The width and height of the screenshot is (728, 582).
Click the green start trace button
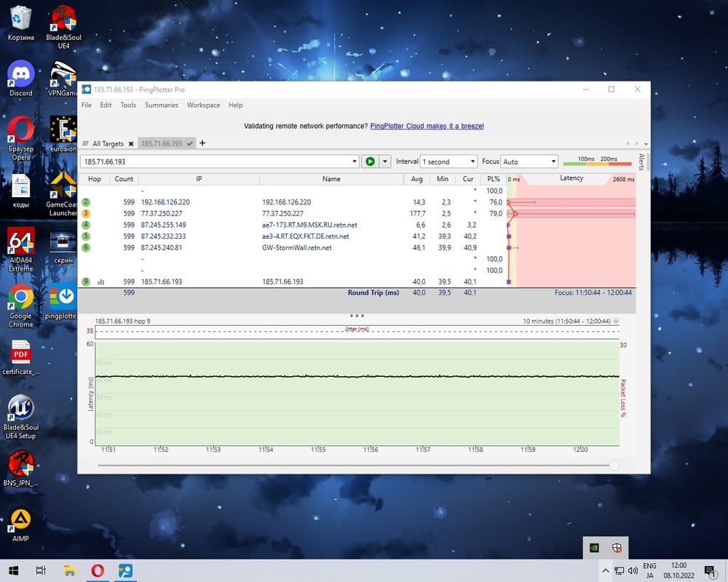pos(370,162)
